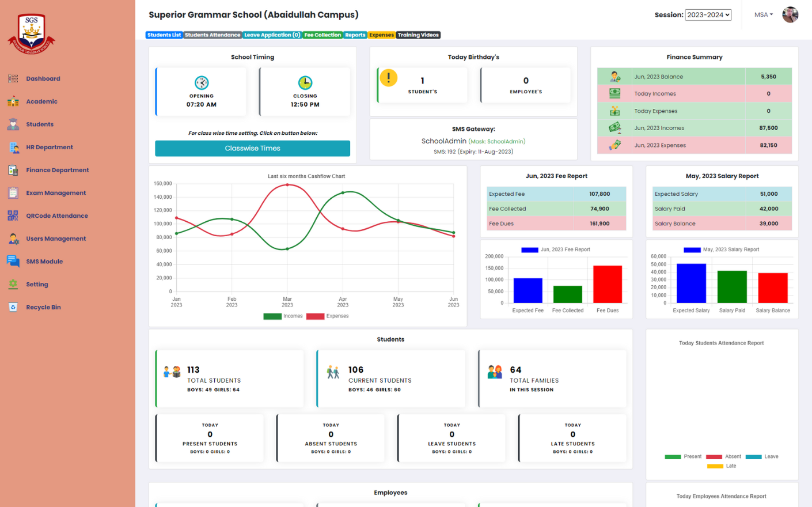Open Users Management in the sidebar
This screenshot has width=812, height=507.
pyautogui.click(x=56, y=239)
